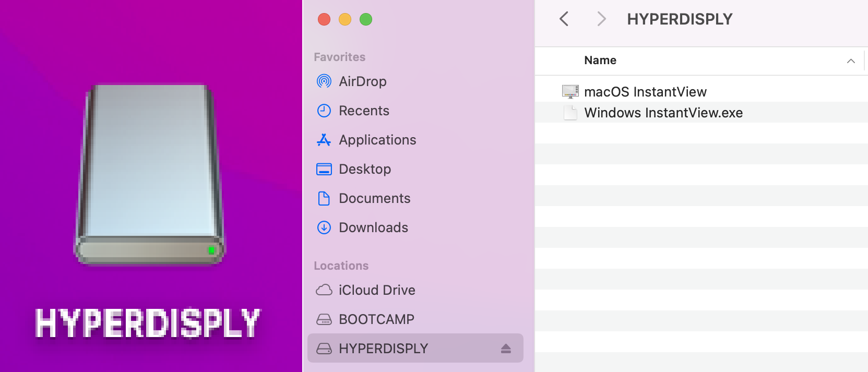Sort files by Name column header

click(x=600, y=61)
